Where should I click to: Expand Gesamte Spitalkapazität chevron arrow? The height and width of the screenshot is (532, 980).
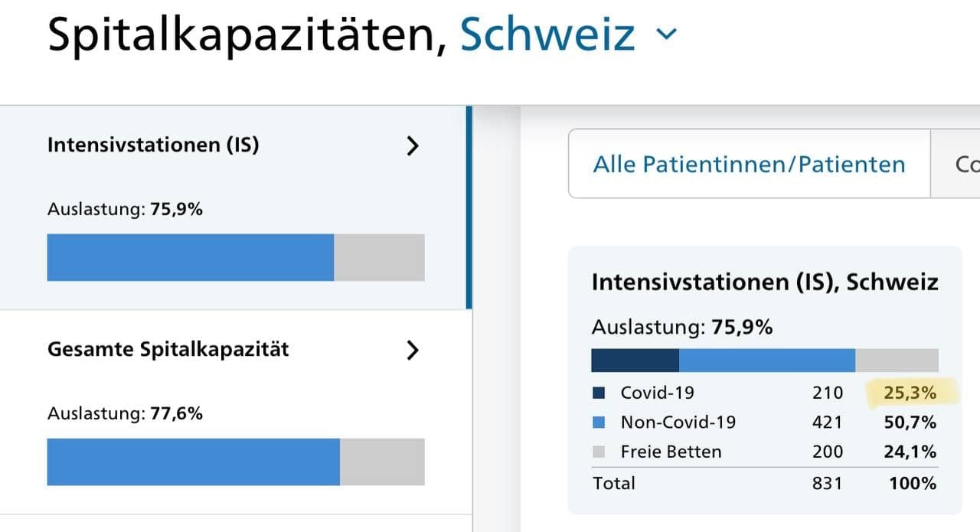[413, 350]
